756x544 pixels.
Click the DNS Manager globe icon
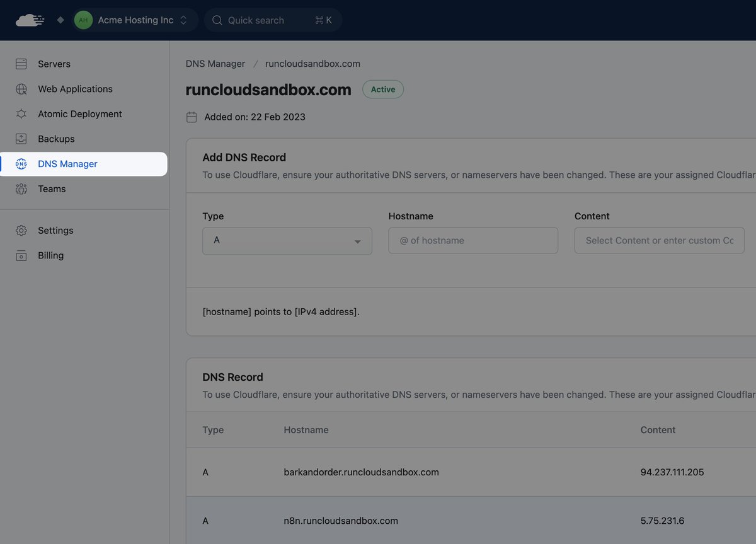click(21, 164)
